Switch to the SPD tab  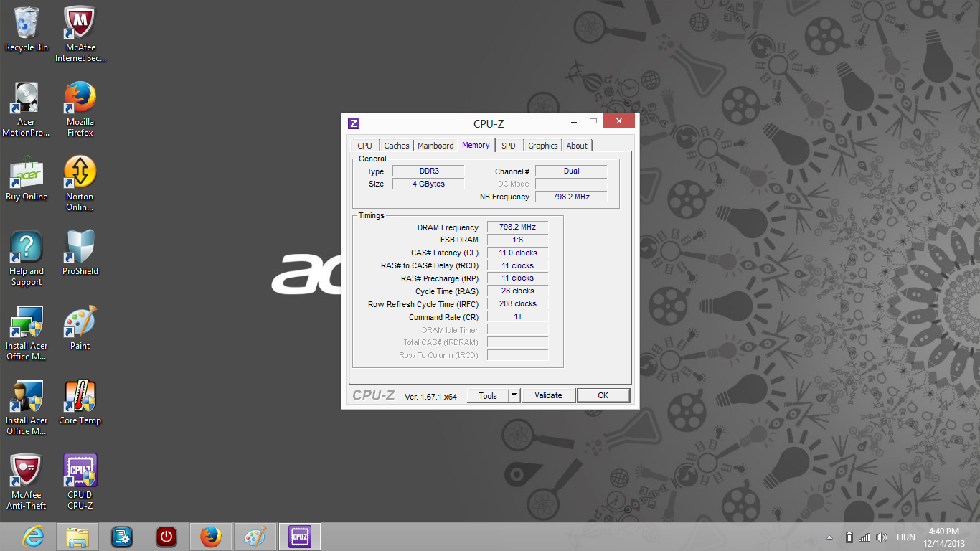[509, 146]
